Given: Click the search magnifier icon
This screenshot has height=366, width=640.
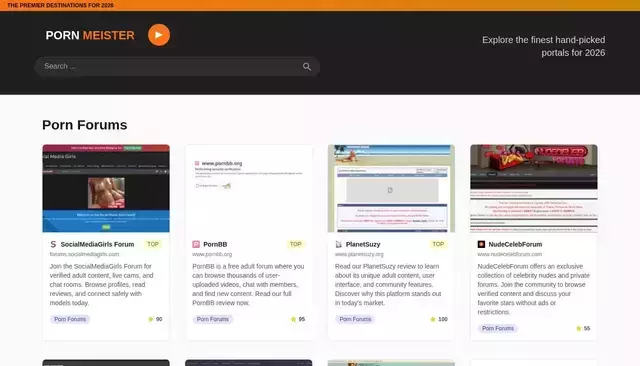Looking at the screenshot, I should point(307,67).
